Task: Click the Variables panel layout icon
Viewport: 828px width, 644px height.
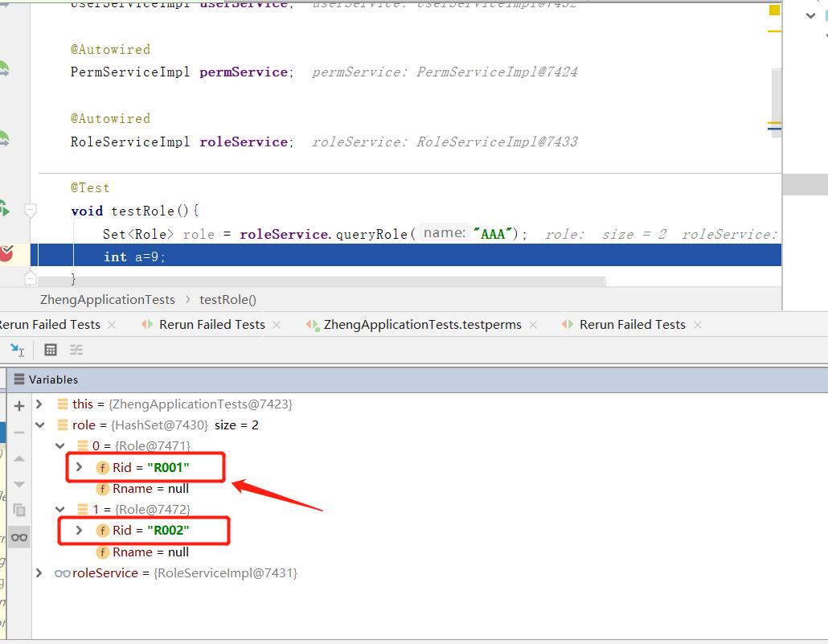Action: pyautogui.click(x=19, y=379)
